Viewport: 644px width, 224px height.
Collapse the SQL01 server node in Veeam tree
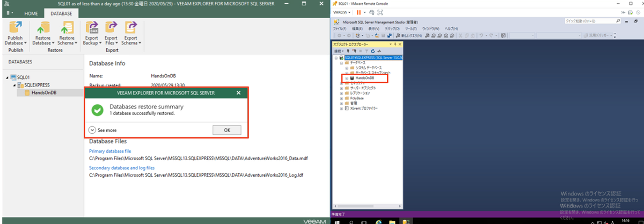point(8,77)
